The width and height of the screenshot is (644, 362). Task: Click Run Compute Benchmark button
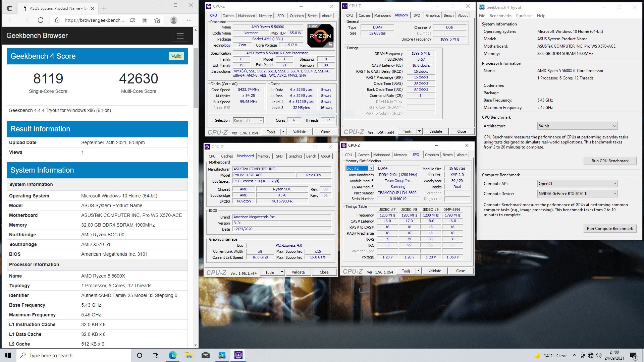(x=610, y=229)
